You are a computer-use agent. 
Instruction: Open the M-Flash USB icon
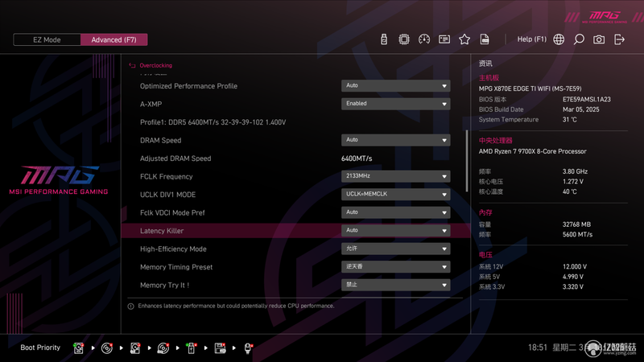pos(384,39)
